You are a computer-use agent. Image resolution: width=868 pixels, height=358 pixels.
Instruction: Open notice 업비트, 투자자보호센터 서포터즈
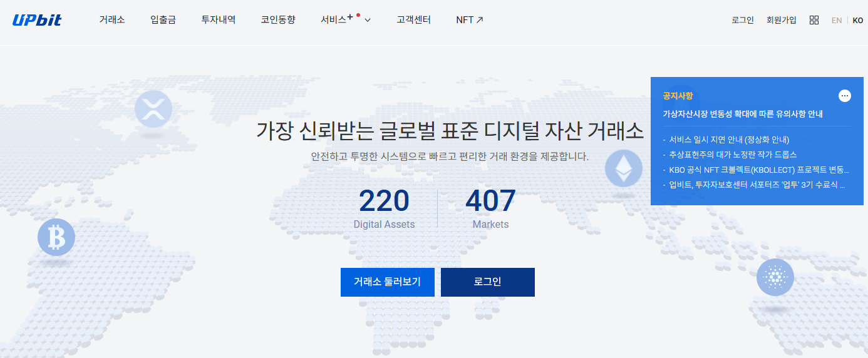(x=757, y=185)
